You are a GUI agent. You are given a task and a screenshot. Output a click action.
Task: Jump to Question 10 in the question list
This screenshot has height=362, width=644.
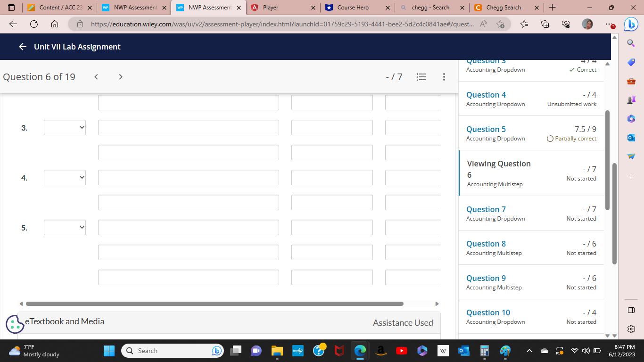pyautogui.click(x=488, y=313)
